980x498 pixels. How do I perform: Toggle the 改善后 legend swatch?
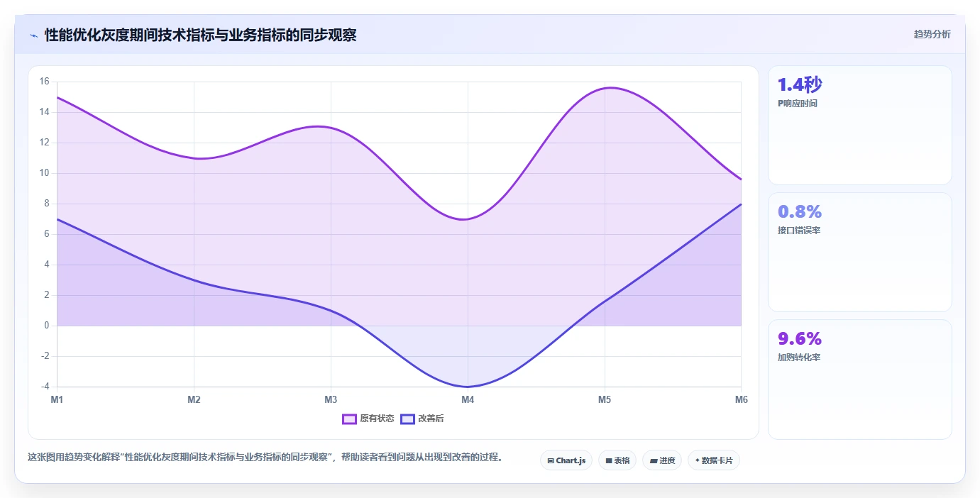point(407,419)
